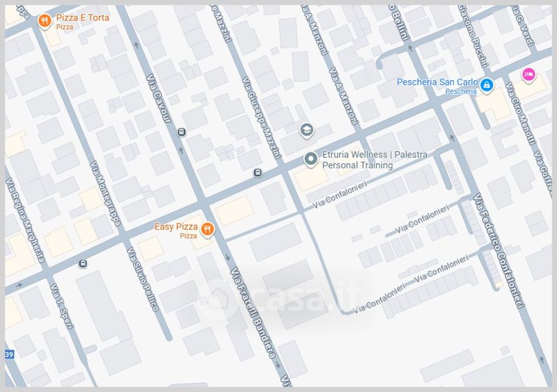Select the bus stop near Via Giuseppe Mazzini
The image size is (557, 392).
pos(258,173)
